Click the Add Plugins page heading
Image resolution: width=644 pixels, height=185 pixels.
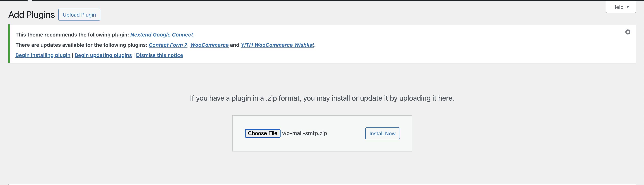pyautogui.click(x=32, y=14)
